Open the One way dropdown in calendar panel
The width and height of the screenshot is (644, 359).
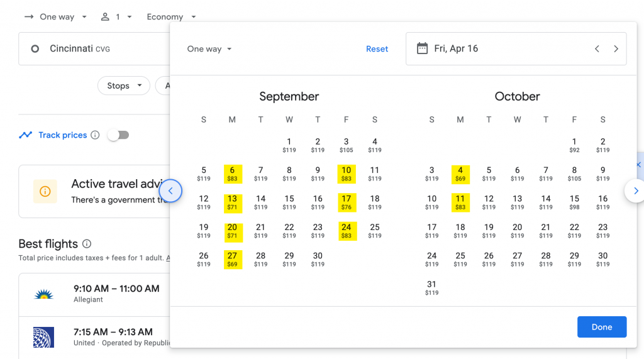pyautogui.click(x=209, y=49)
